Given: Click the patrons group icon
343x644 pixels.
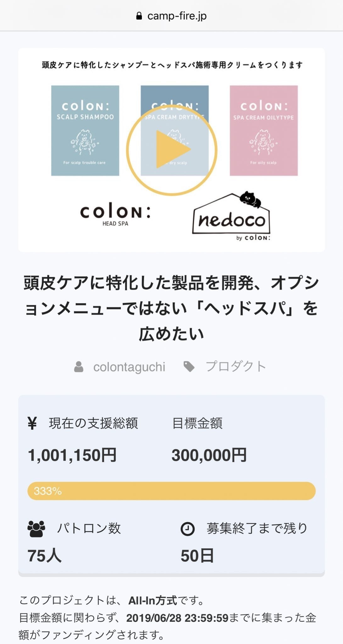Looking at the screenshot, I should pyautogui.click(x=37, y=529).
